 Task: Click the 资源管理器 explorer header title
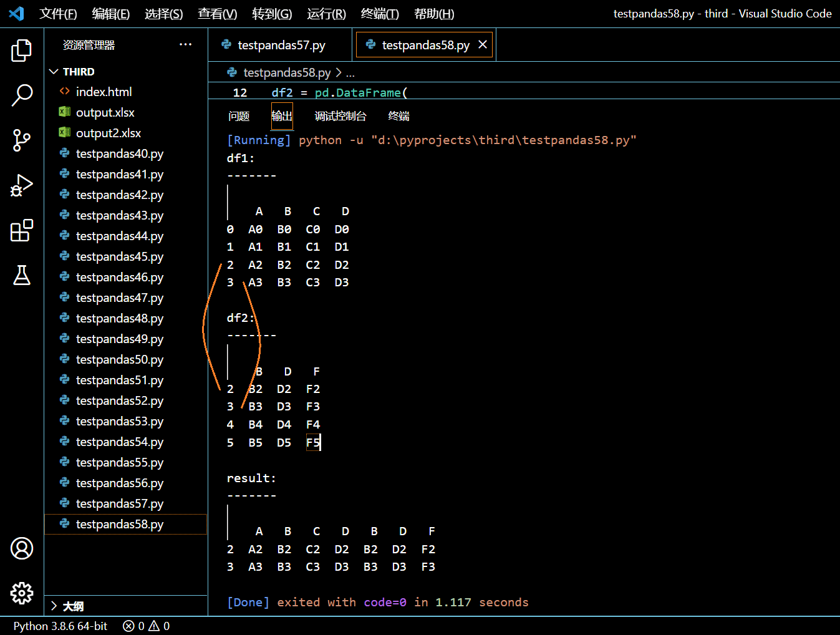pos(89,45)
